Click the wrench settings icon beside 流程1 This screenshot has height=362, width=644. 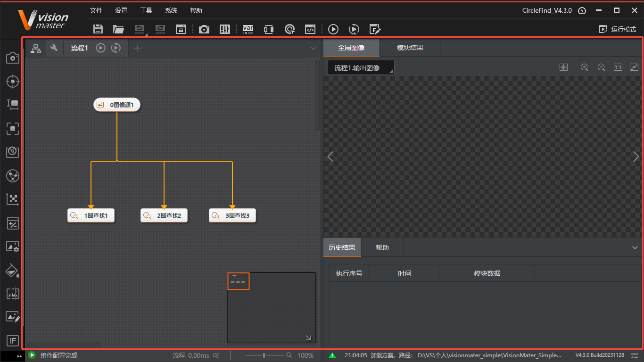54,48
